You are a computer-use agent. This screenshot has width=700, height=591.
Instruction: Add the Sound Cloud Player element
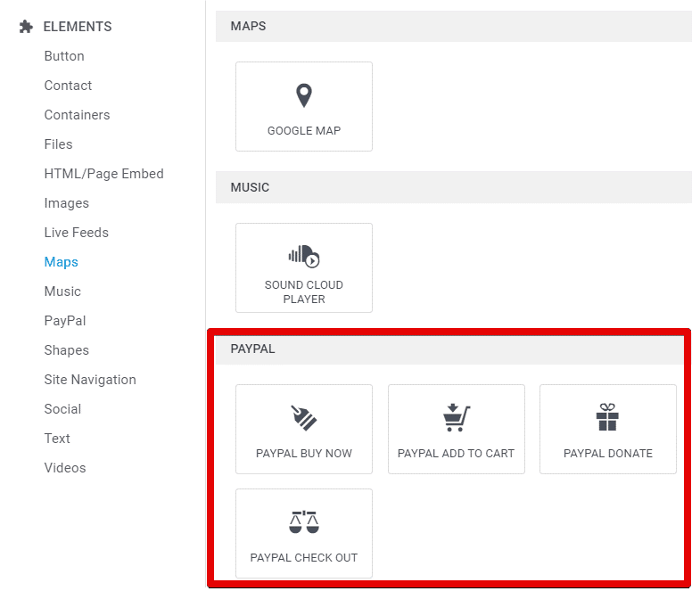[304, 267]
